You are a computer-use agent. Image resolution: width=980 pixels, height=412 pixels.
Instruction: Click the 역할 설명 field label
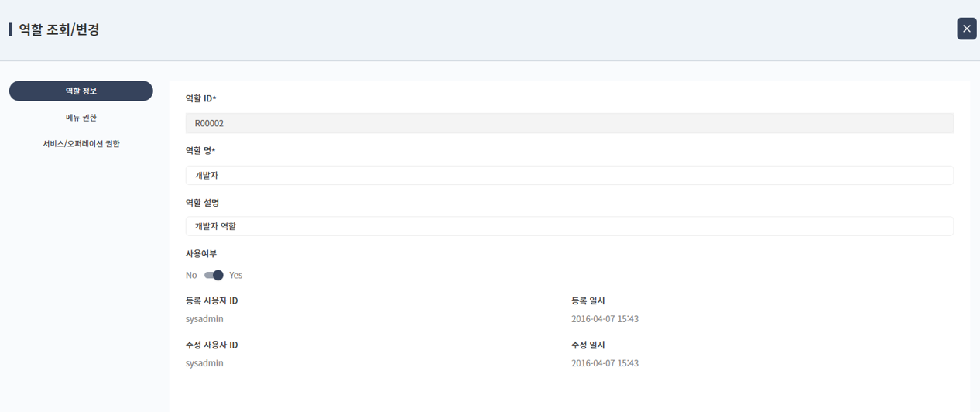pos(202,202)
